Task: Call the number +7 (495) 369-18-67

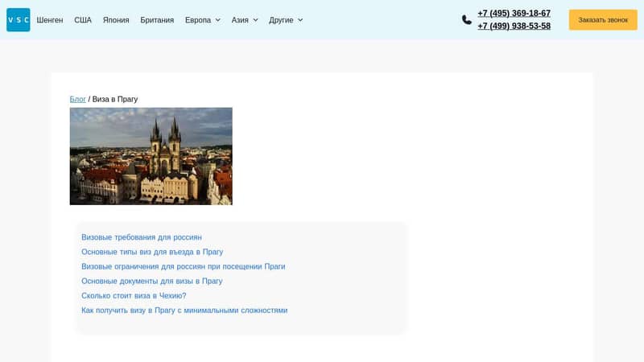Action: point(514,13)
